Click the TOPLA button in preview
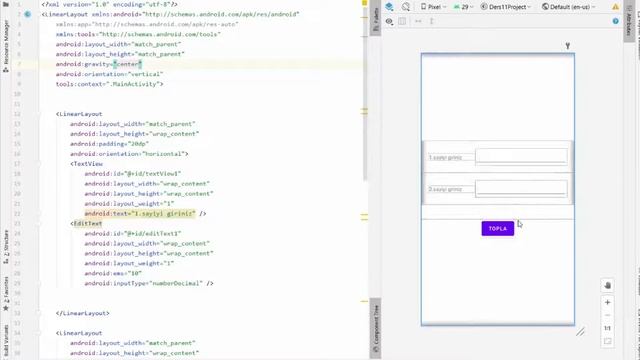Image resolution: width=640 pixels, height=360 pixels. coord(498,229)
